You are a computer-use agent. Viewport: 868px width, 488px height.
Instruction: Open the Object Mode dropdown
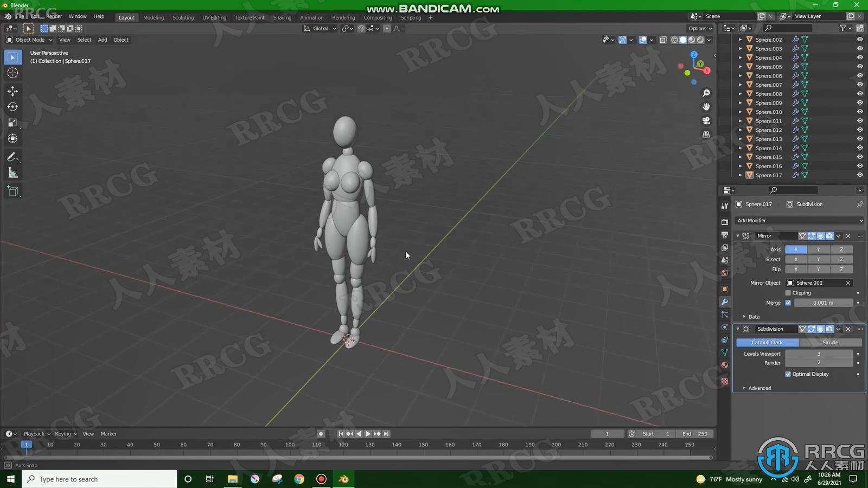click(29, 40)
